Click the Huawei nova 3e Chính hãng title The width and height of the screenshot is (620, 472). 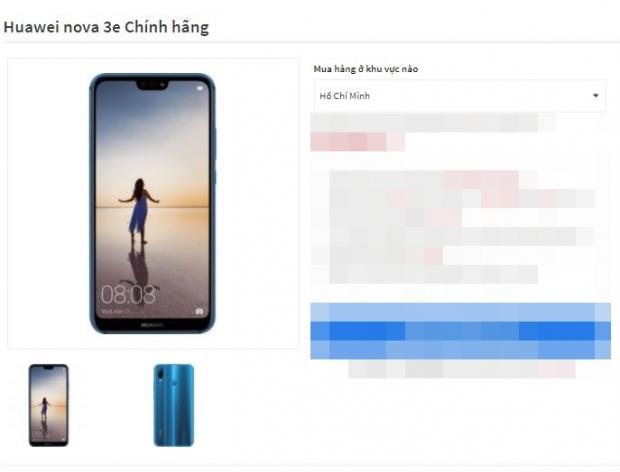pos(106,27)
